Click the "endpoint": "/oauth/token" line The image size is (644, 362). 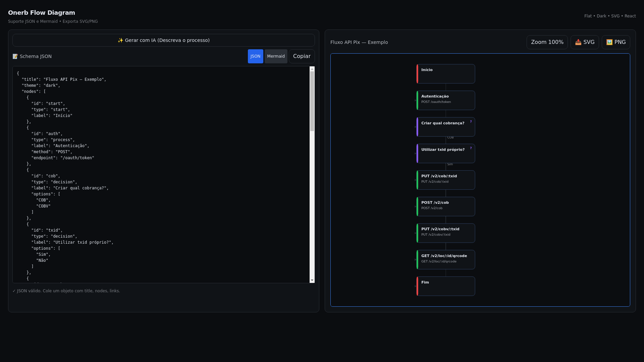(63, 158)
